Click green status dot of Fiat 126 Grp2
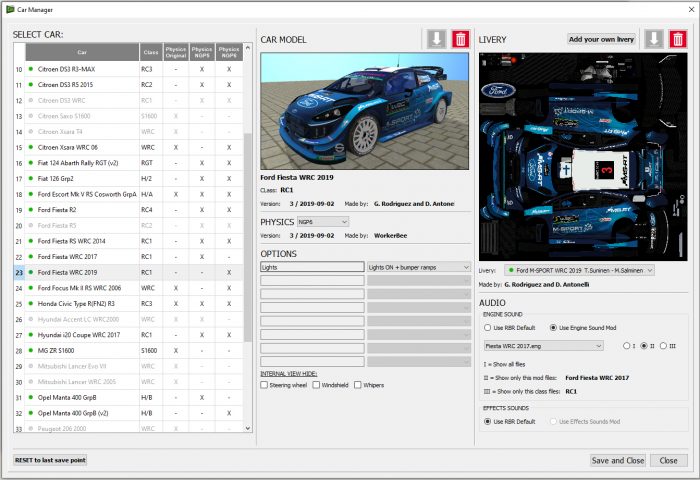 pyautogui.click(x=31, y=178)
